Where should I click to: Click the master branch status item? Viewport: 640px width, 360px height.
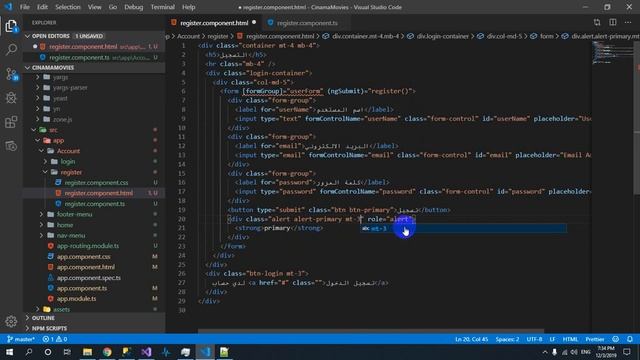click(21, 339)
